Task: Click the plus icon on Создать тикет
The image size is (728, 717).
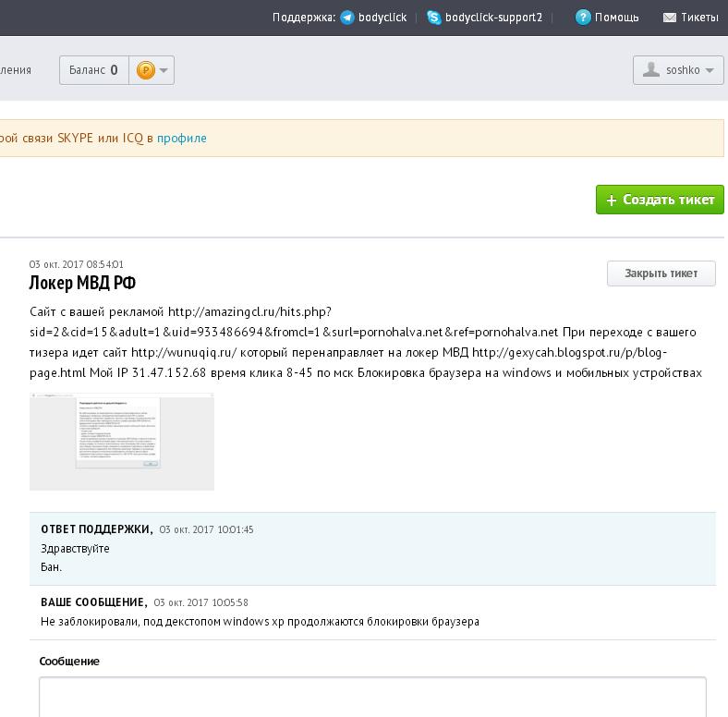Action: tap(611, 201)
